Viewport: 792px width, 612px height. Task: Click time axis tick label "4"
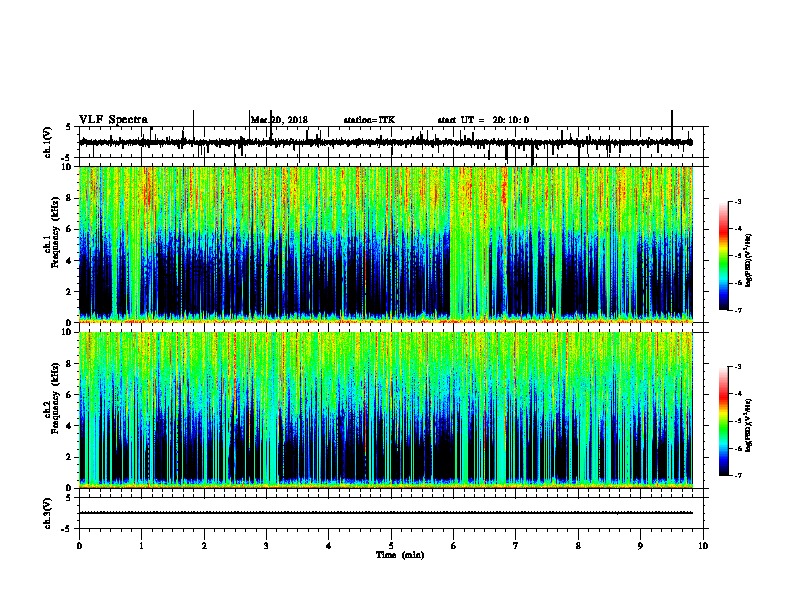coord(329,546)
